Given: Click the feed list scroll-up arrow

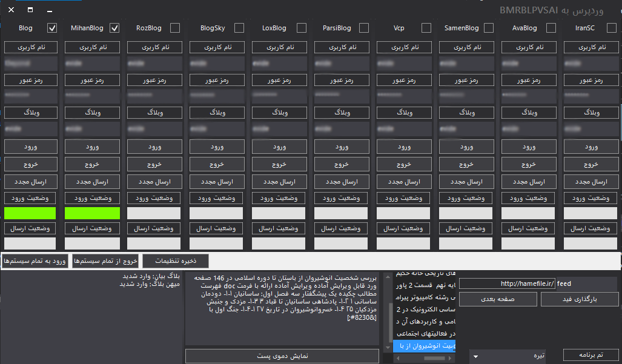Looking at the screenshot, I should click(388, 276).
